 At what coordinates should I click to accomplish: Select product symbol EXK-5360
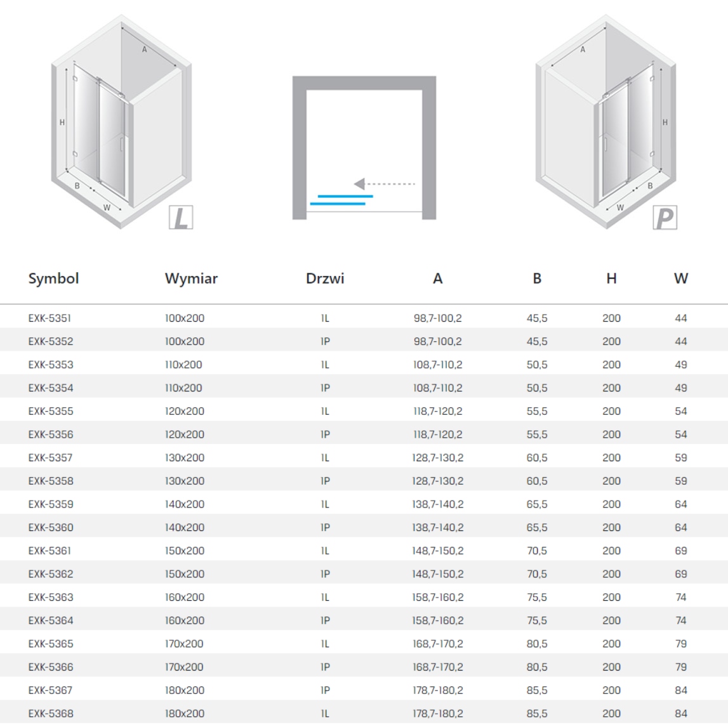[51, 528]
